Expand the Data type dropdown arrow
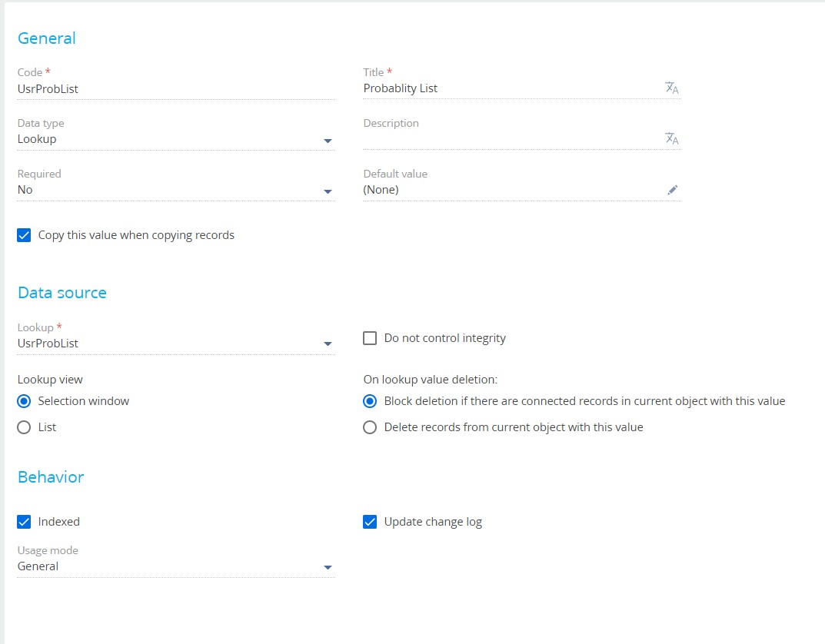This screenshot has height=644, width=825. (328, 141)
